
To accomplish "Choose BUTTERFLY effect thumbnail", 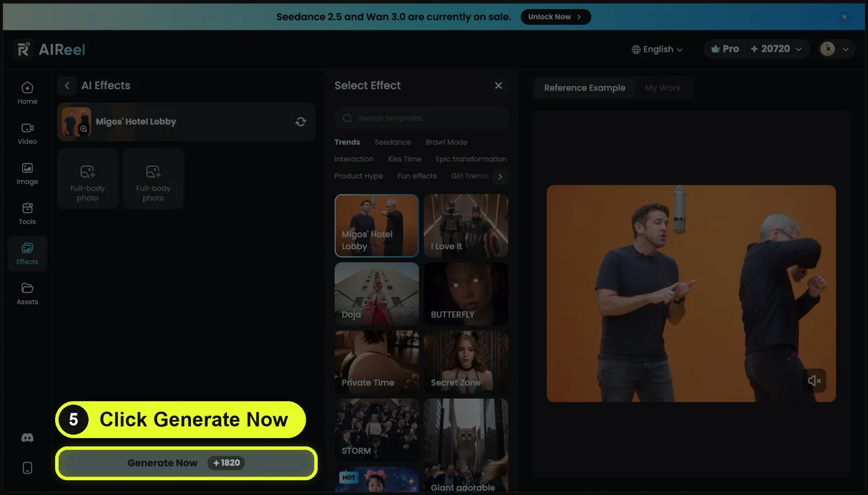I will coord(466,294).
